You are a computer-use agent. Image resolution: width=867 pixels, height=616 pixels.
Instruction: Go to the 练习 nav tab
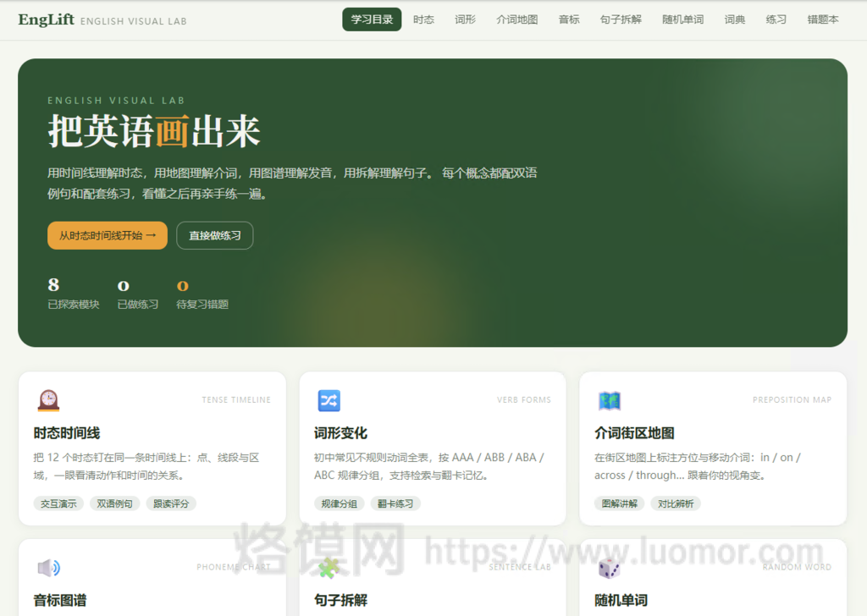[776, 19]
